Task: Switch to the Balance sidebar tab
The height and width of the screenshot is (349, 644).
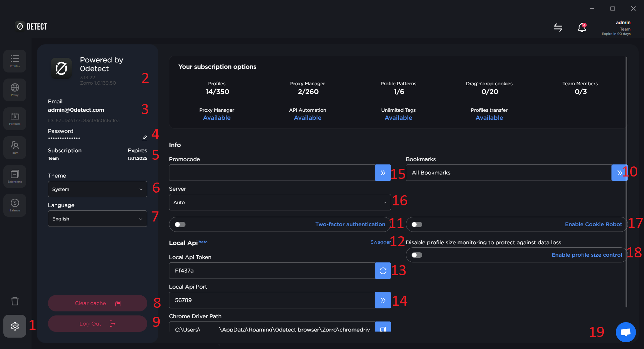Action: coord(15,205)
